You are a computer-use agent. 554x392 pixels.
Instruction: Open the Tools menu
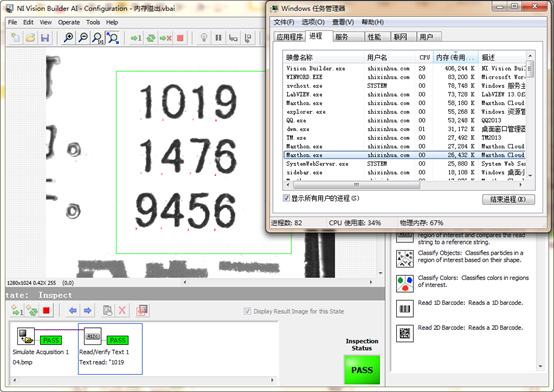coord(93,22)
